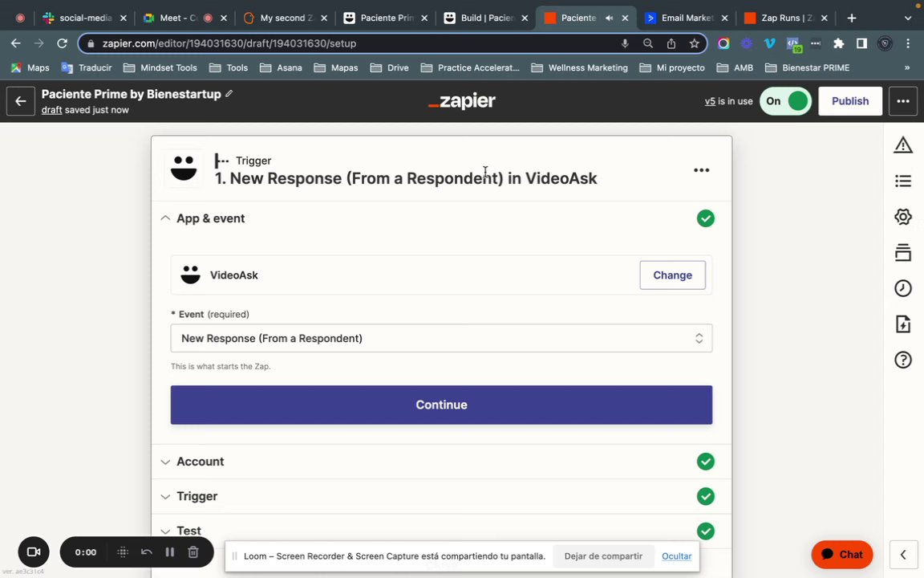Switch to Email Market tab

(687, 18)
